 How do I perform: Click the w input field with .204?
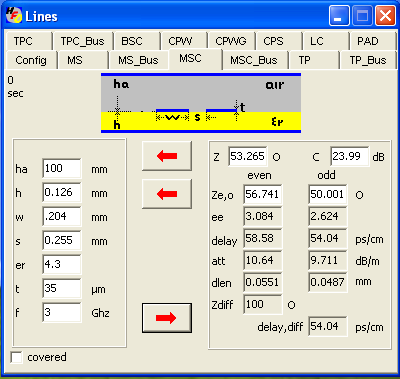(x=62, y=216)
